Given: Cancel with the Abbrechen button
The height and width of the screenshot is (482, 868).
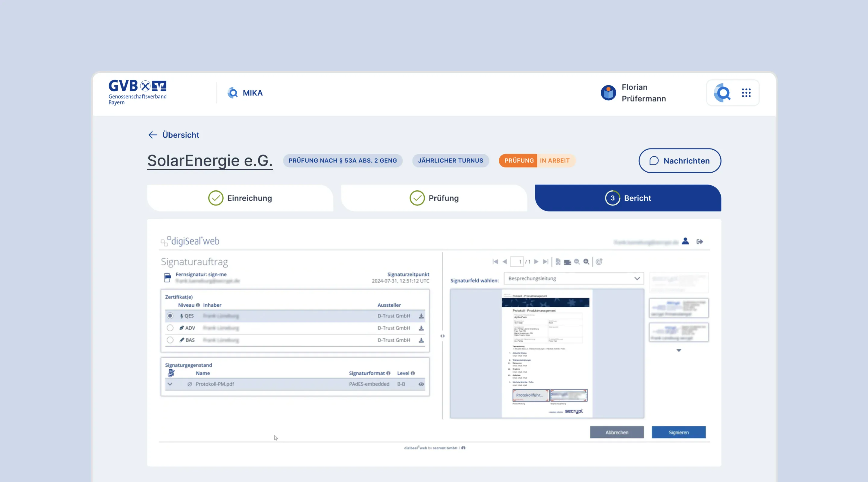Looking at the screenshot, I should click(617, 433).
